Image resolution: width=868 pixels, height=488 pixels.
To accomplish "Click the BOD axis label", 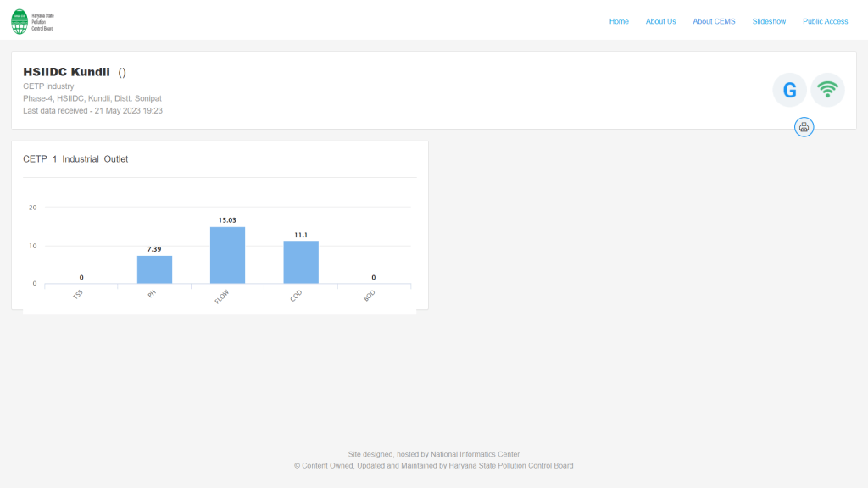I will [x=370, y=295].
